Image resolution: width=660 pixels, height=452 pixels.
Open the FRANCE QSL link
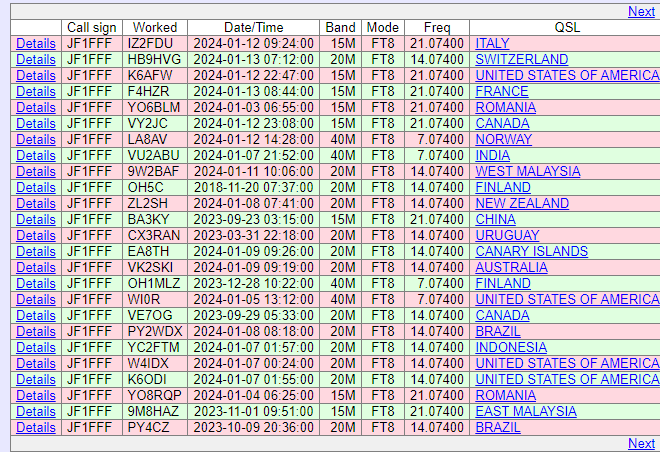502,92
